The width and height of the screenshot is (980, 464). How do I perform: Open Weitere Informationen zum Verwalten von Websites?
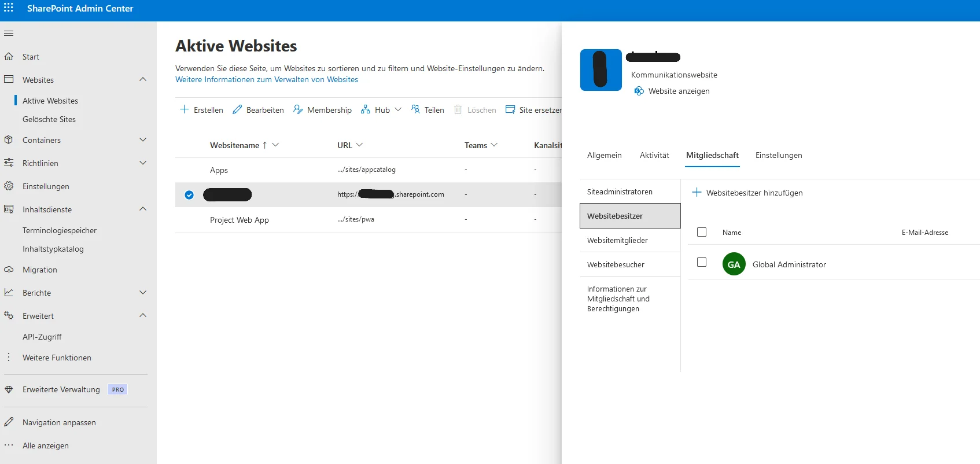(x=267, y=79)
